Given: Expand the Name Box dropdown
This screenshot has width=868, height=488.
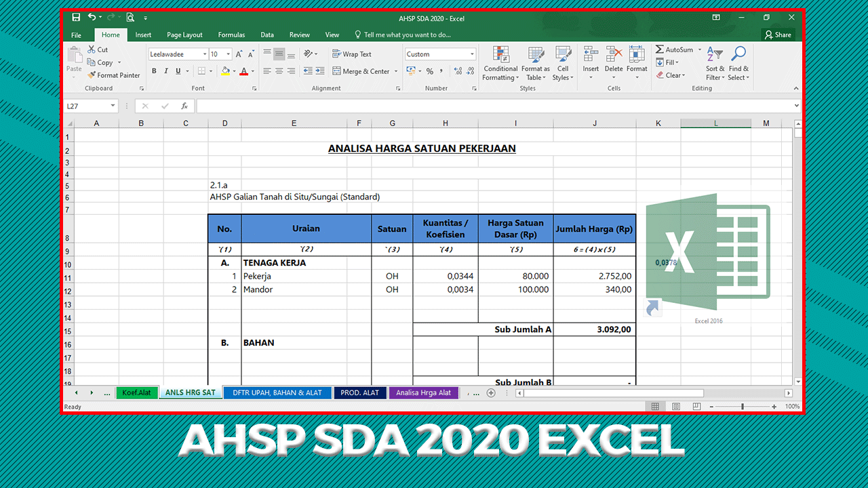Looking at the screenshot, I should pos(113,106).
